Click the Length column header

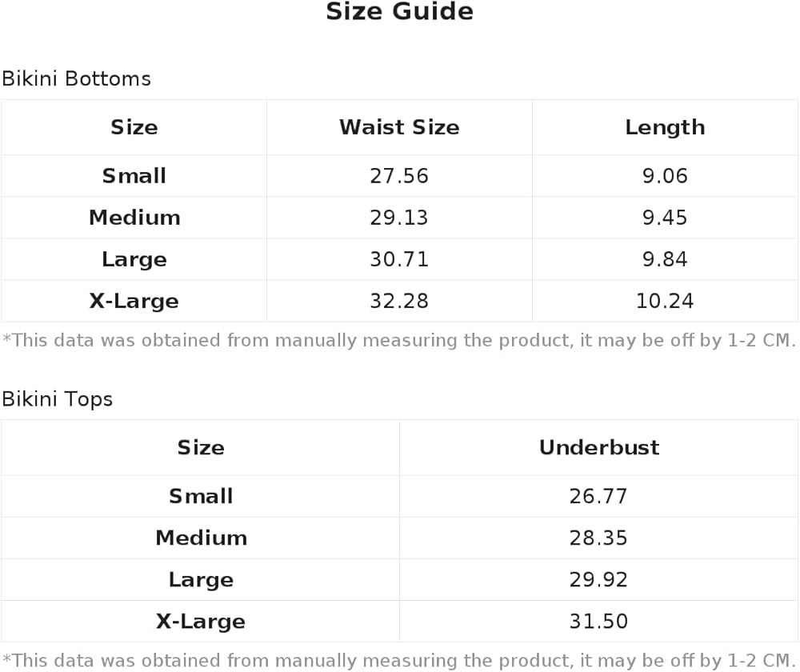tap(665, 127)
